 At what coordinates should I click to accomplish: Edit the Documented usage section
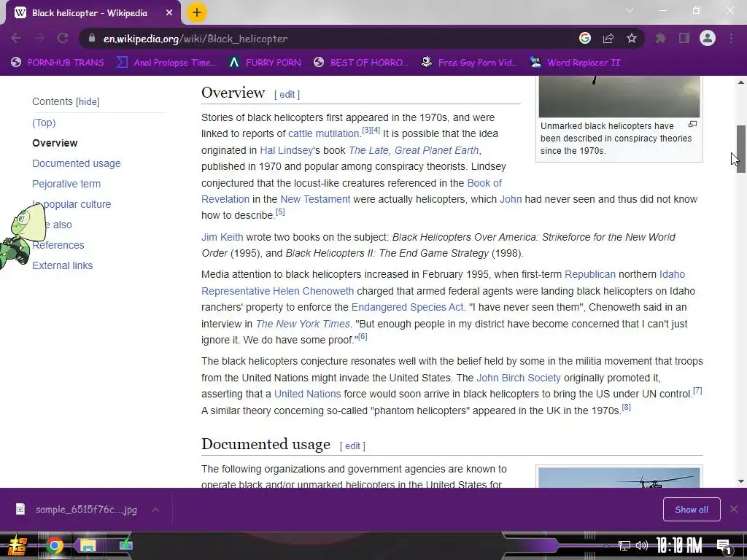[x=352, y=446]
